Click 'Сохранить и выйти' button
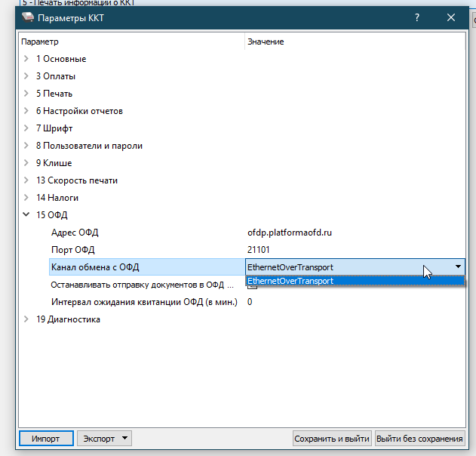 [332, 439]
